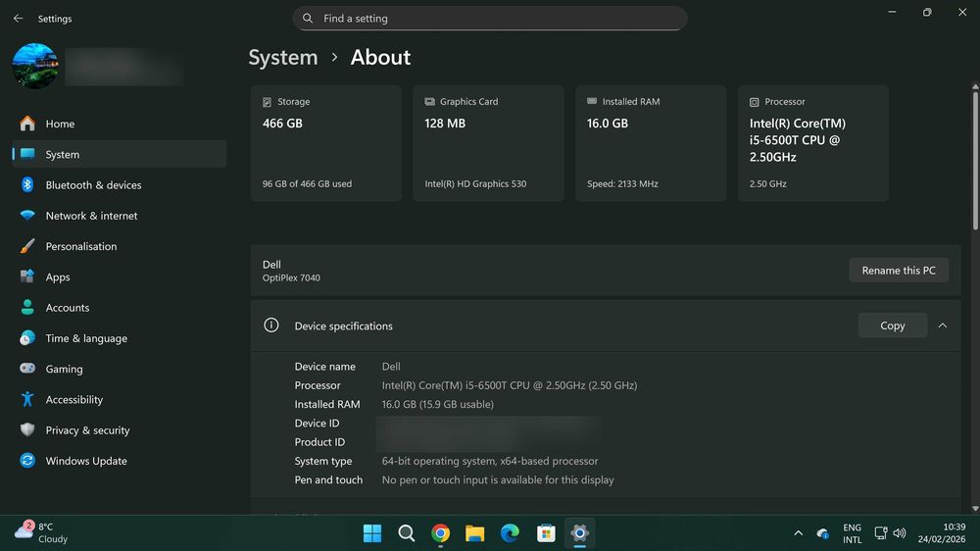This screenshot has height=551, width=980.
Task: Click the System breadcrumb link
Action: [282, 57]
